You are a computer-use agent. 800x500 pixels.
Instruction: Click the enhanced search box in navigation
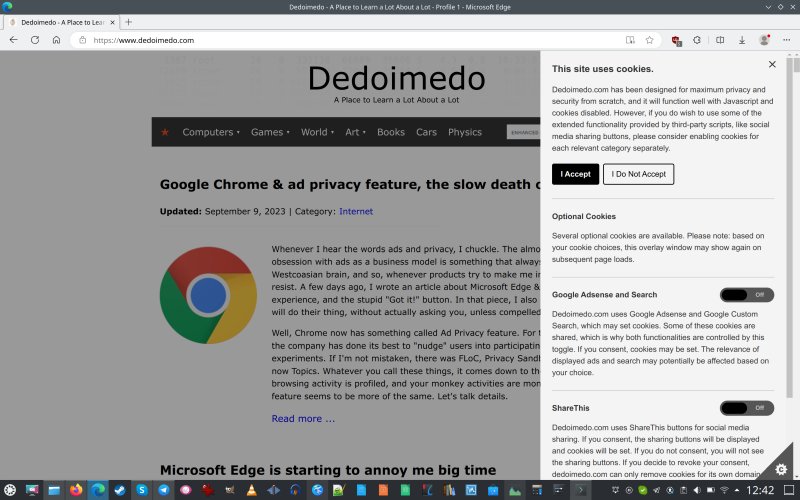523,132
